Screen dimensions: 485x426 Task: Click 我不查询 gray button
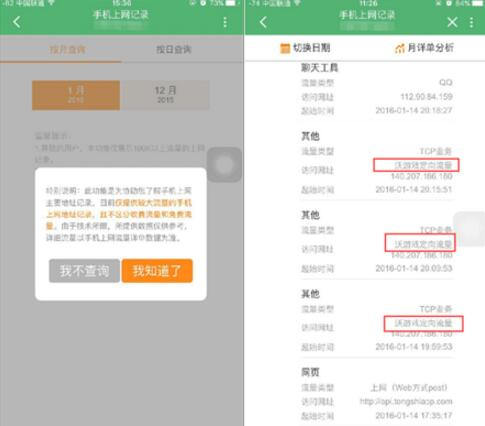(x=84, y=271)
